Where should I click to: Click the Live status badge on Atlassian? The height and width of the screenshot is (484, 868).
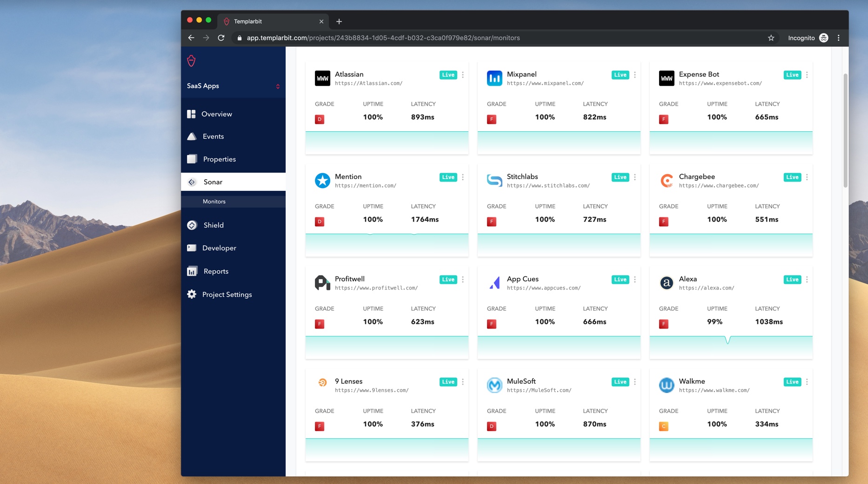(x=448, y=75)
